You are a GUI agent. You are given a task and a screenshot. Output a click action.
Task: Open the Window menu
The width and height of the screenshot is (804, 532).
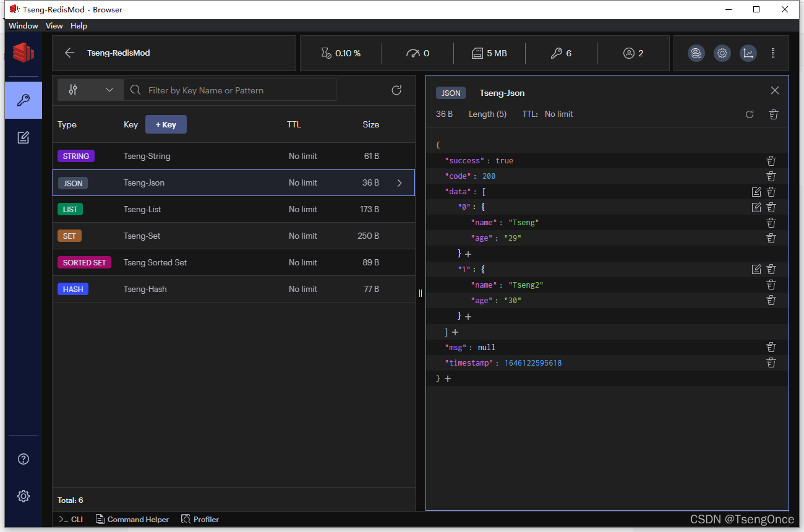(x=23, y=26)
